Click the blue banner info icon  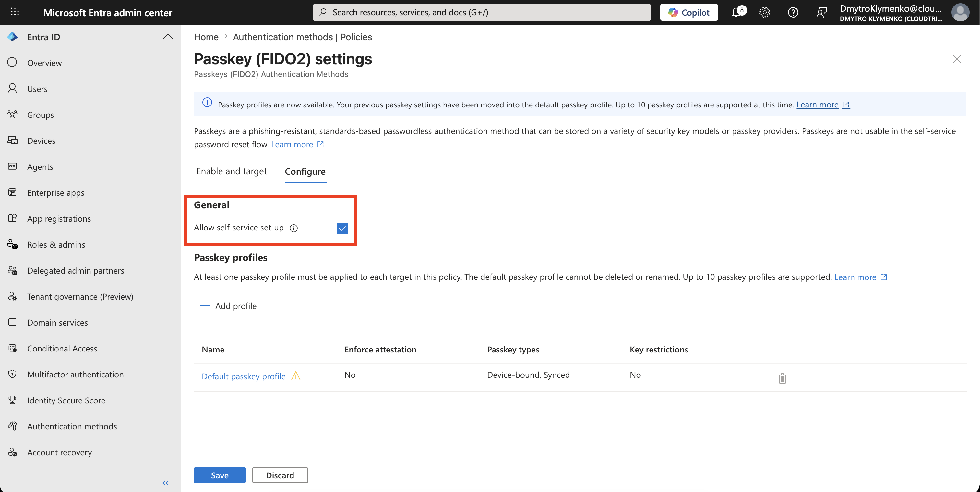207,103
